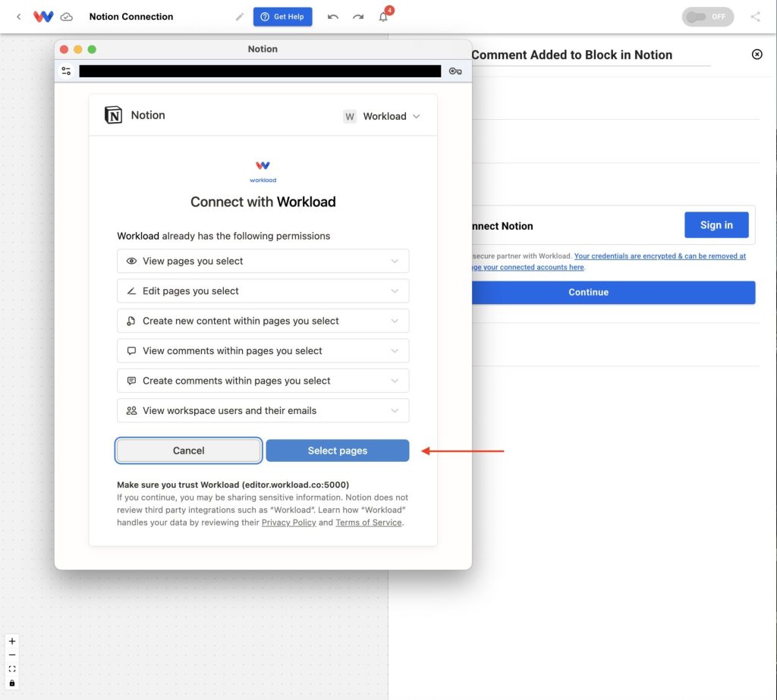Click the Notion Connection workflow title
The height and width of the screenshot is (700, 777).
pyautogui.click(x=131, y=17)
